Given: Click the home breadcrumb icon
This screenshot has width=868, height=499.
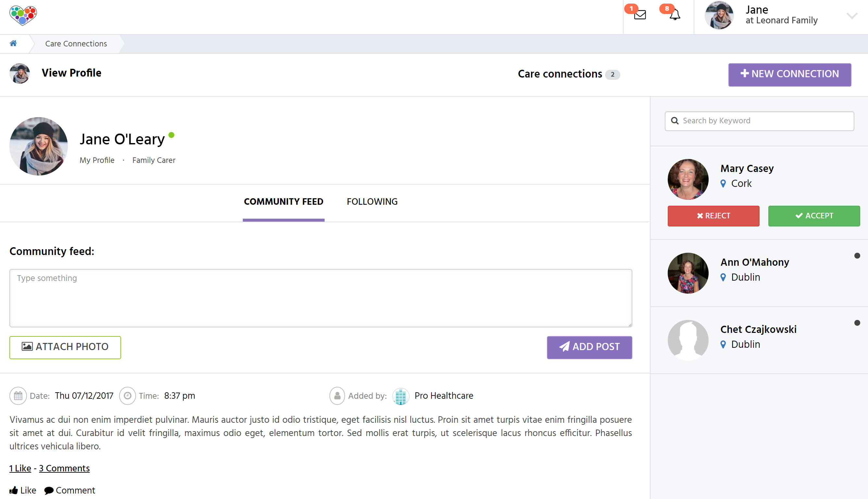Looking at the screenshot, I should (x=13, y=43).
